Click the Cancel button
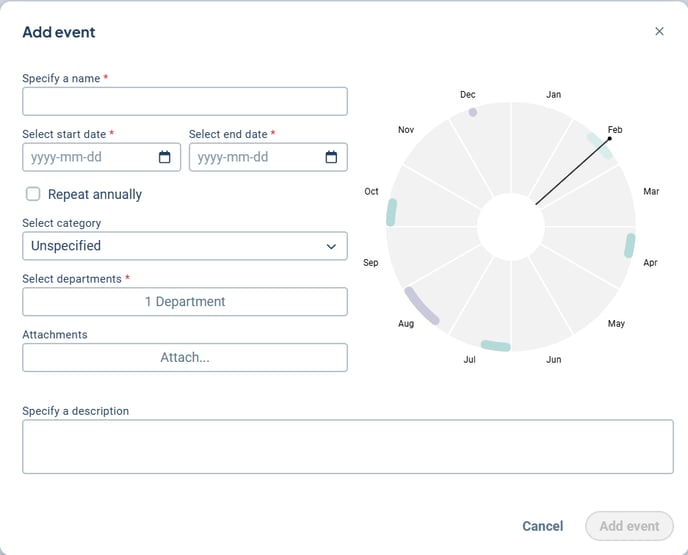Screen dimensions: 688x555 [542, 526]
